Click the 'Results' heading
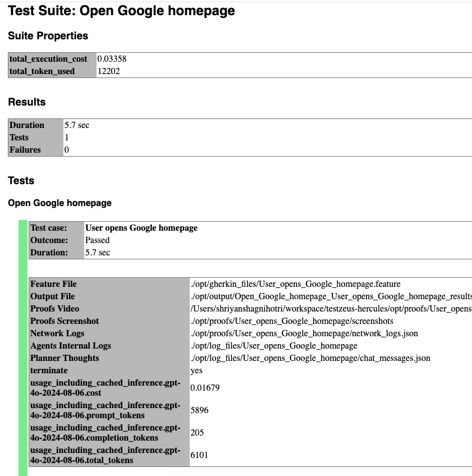This screenshot has height=476, width=472. (x=27, y=102)
